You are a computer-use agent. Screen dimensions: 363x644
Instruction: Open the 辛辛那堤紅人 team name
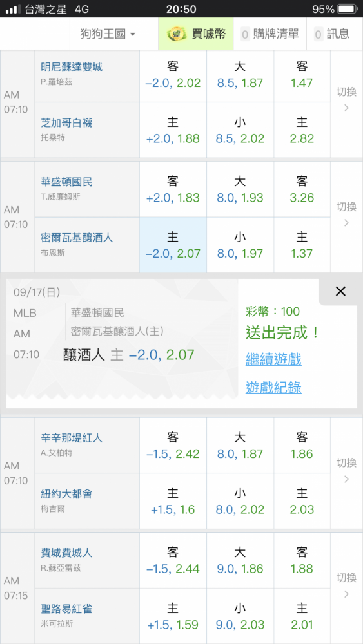[72, 438]
